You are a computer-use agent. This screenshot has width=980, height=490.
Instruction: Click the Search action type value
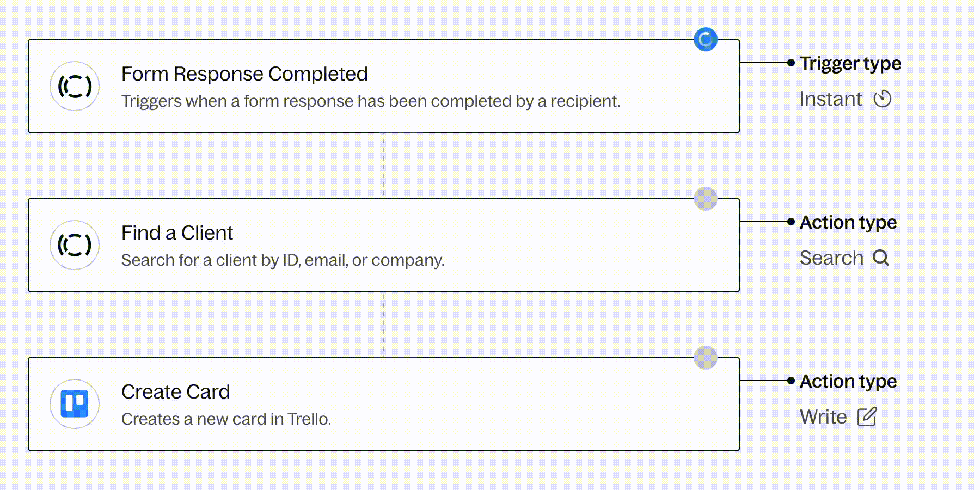pyautogui.click(x=831, y=258)
